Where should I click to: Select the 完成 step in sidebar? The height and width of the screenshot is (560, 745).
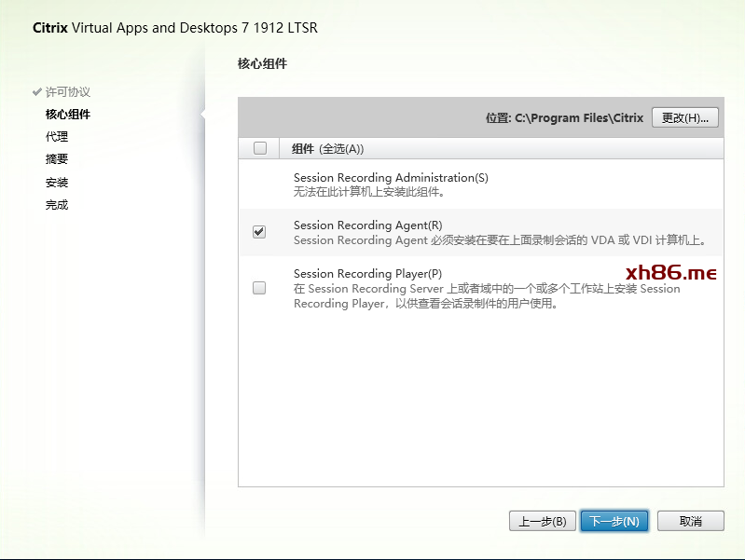tap(57, 205)
